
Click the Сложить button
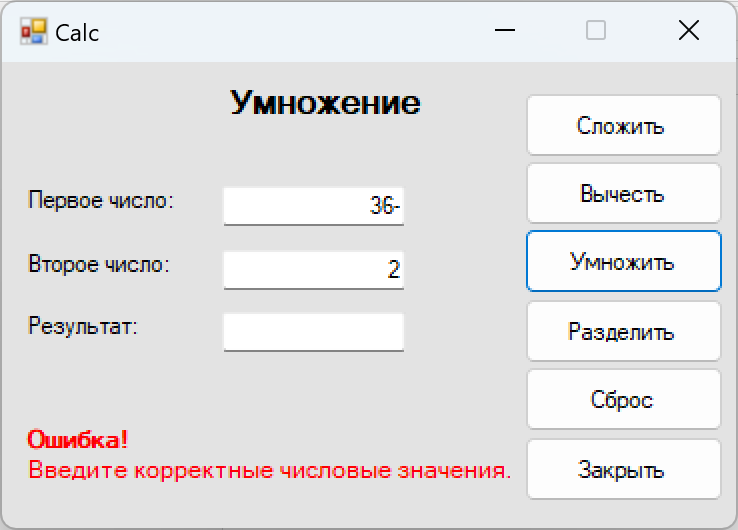click(624, 125)
